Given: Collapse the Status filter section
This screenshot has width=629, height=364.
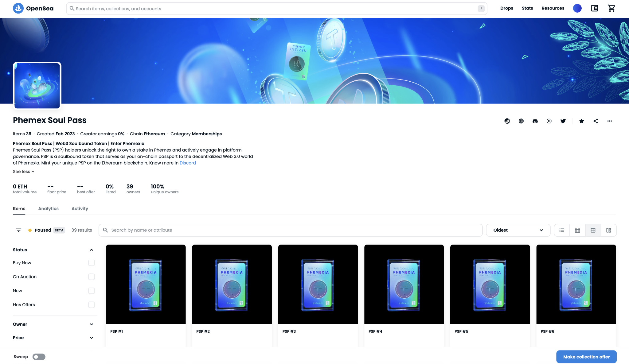Looking at the screenshot, I should (91, 250).
